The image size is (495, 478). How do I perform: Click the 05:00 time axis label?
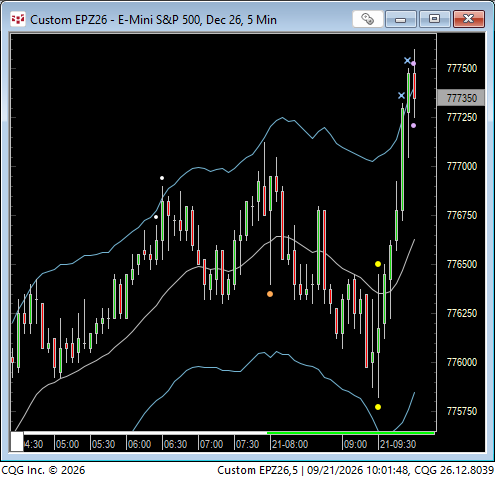coord(67,444)
